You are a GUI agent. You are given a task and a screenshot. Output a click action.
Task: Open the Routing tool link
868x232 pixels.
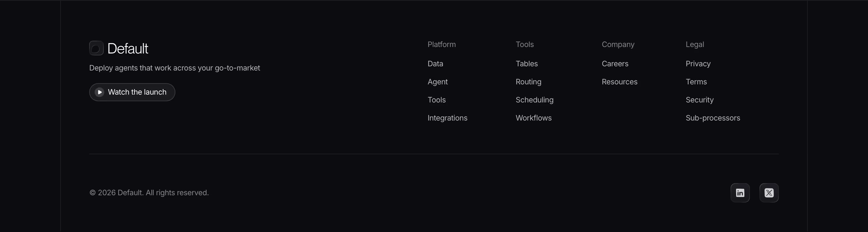click(x=528, y=82)
